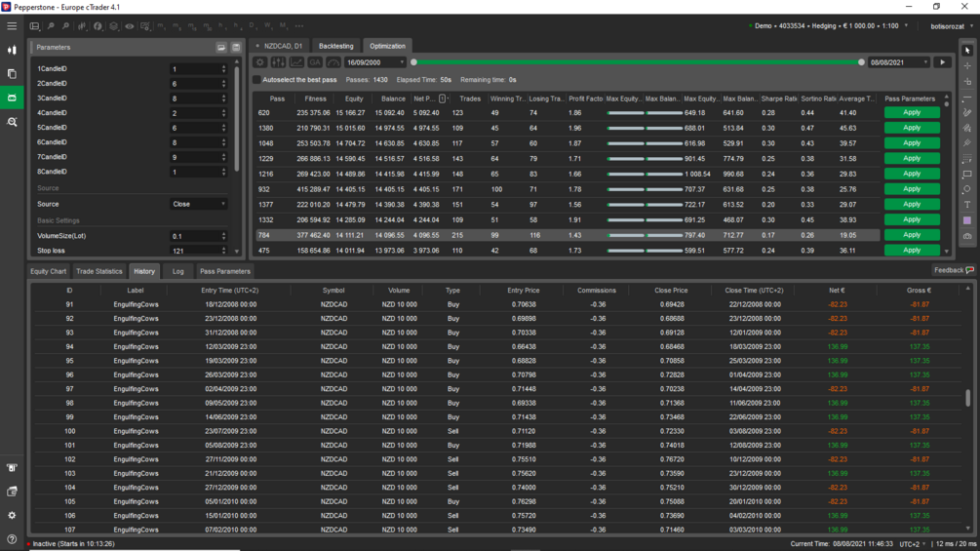
Task: Open the purple drawing color swatch
Action: click(967, 220)
